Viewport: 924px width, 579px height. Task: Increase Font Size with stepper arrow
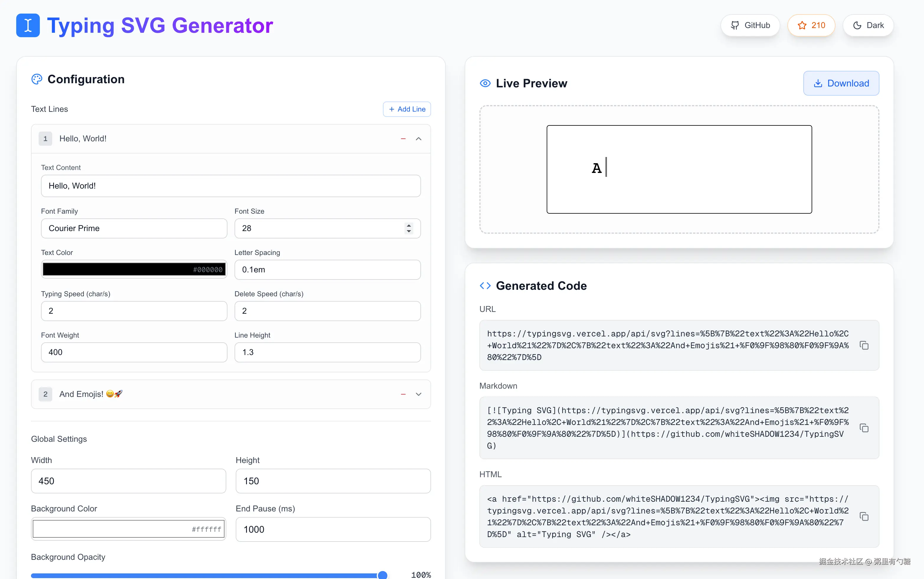(x=409, y=225)
